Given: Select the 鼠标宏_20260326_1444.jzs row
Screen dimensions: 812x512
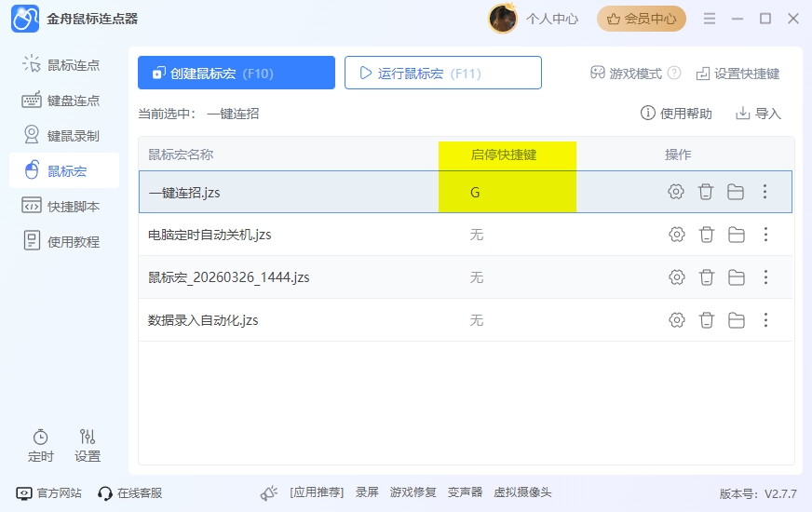Looking at the screenshot, I should [466, 277].
